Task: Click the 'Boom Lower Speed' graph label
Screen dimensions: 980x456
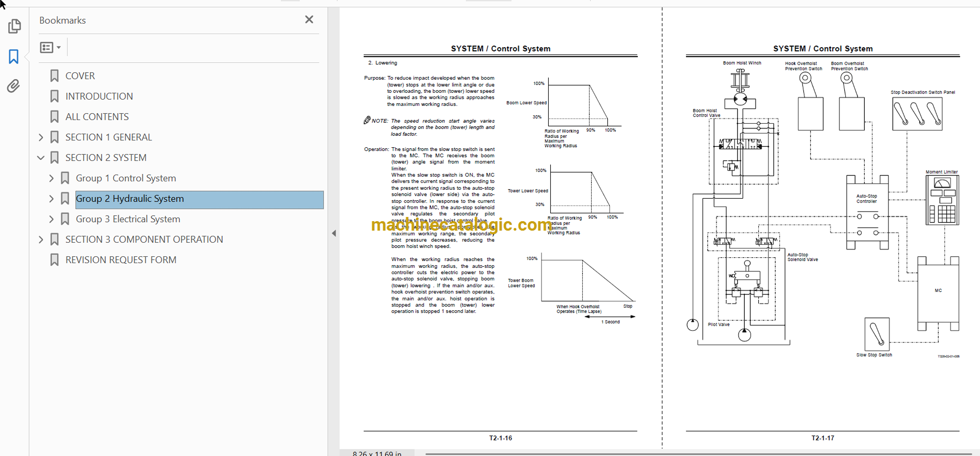Action: (x=526, y=103)
